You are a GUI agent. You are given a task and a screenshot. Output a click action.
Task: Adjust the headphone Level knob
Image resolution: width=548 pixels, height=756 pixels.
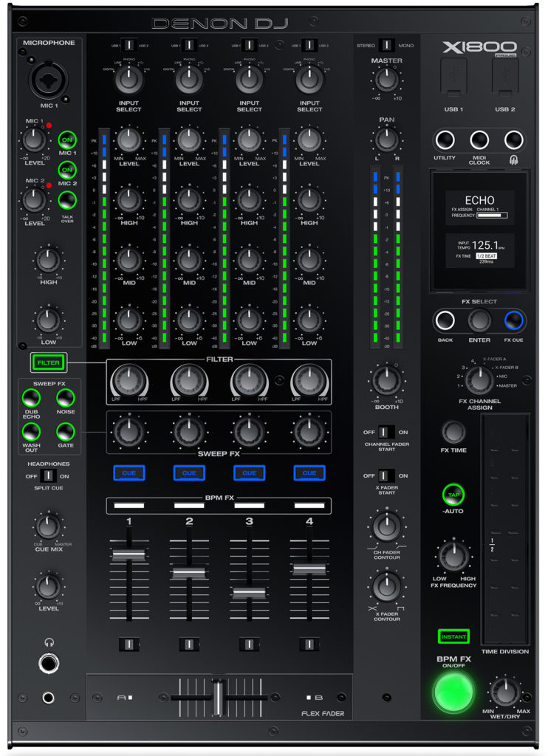click(x=48, y=586)
